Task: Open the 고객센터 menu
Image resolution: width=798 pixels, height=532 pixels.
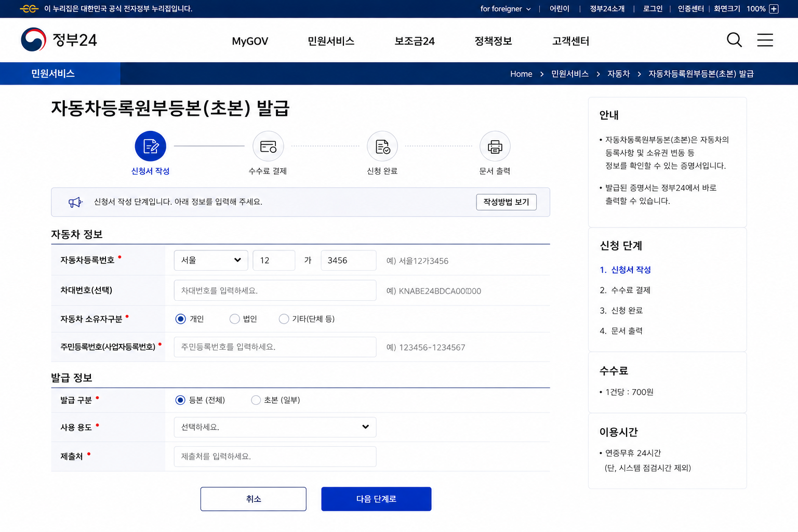Action: tap(570, 41)
